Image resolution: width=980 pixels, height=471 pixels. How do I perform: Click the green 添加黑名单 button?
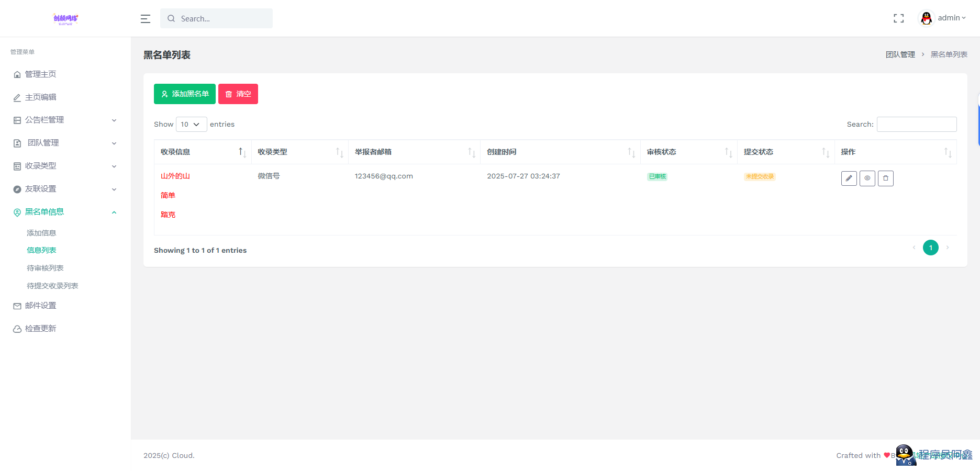pyautogui.click(x=184, y=94)
